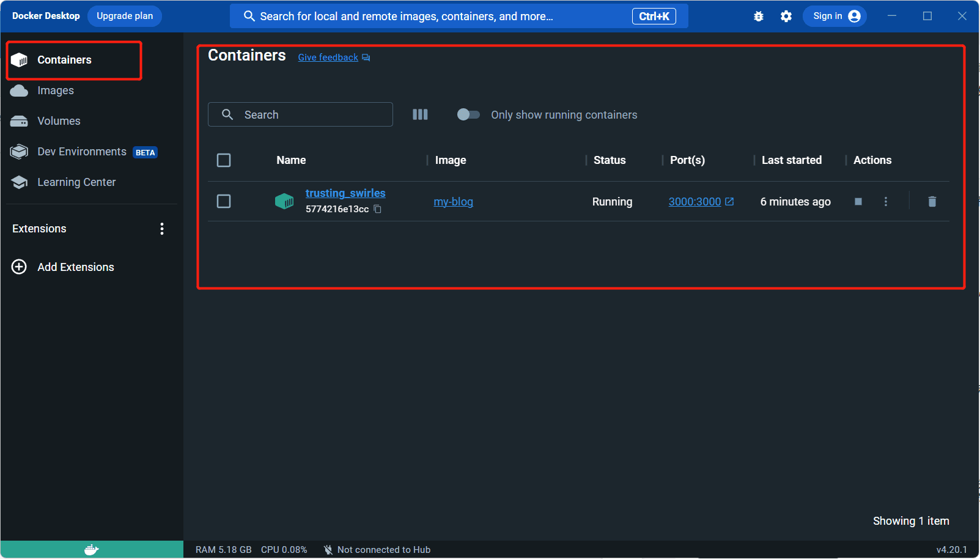
Task: Click the Dev Environments box icon
Action: tap(19, 152)
